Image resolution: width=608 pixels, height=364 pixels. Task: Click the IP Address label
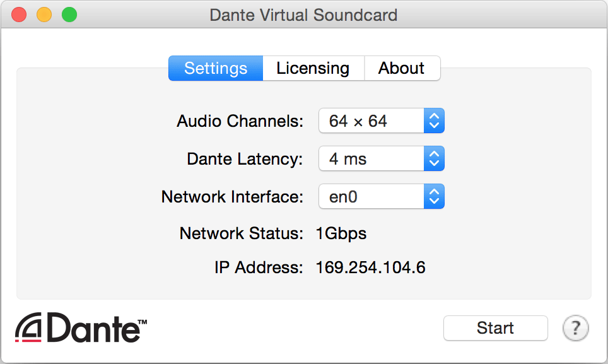pyautogui.click(x=259, y=267)
